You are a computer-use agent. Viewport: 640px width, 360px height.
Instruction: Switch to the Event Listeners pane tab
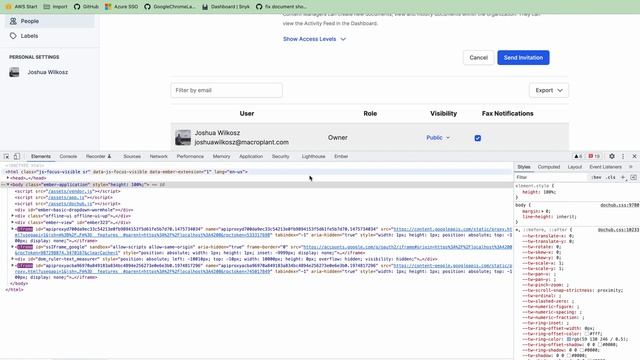click(605, 167)
